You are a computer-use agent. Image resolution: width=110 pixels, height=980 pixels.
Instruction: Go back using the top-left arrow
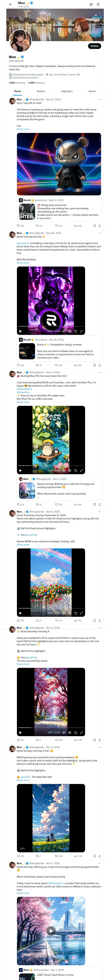[x=11, y=4]
